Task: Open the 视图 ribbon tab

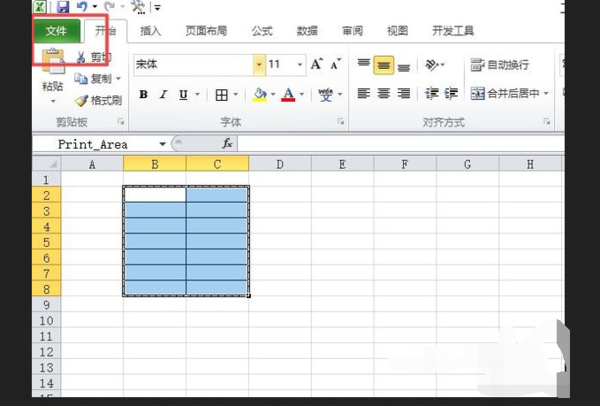Action: click(398, 31)
